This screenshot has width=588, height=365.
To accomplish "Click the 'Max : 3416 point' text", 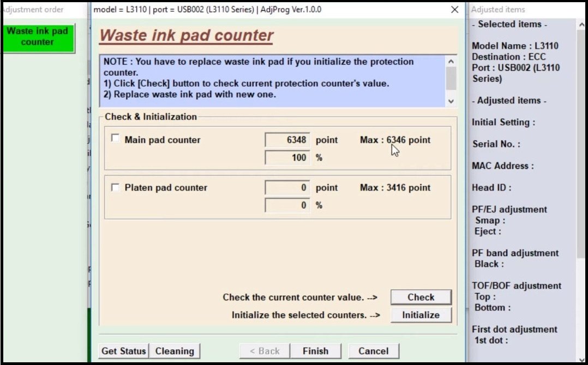I will (395, 187).
